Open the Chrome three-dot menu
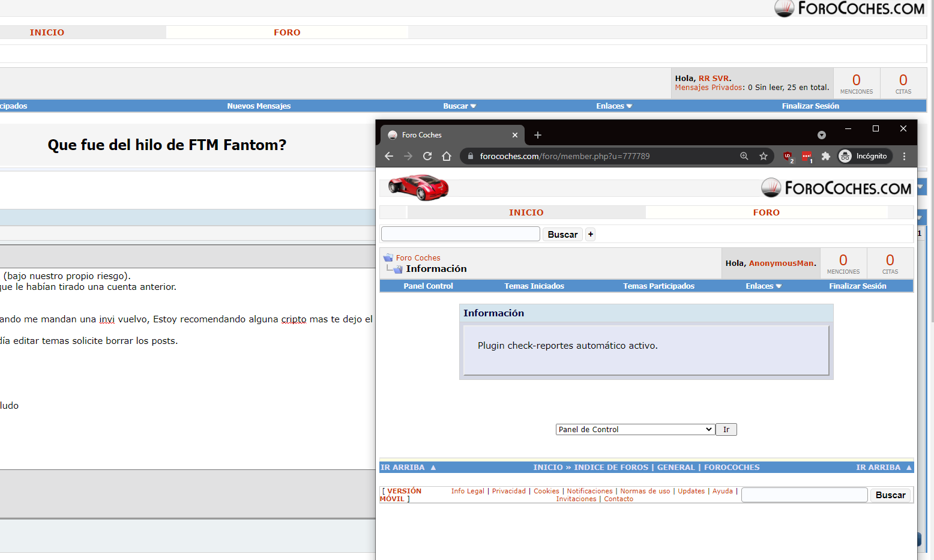The image size is (934, 560). (x=905, y=156)
